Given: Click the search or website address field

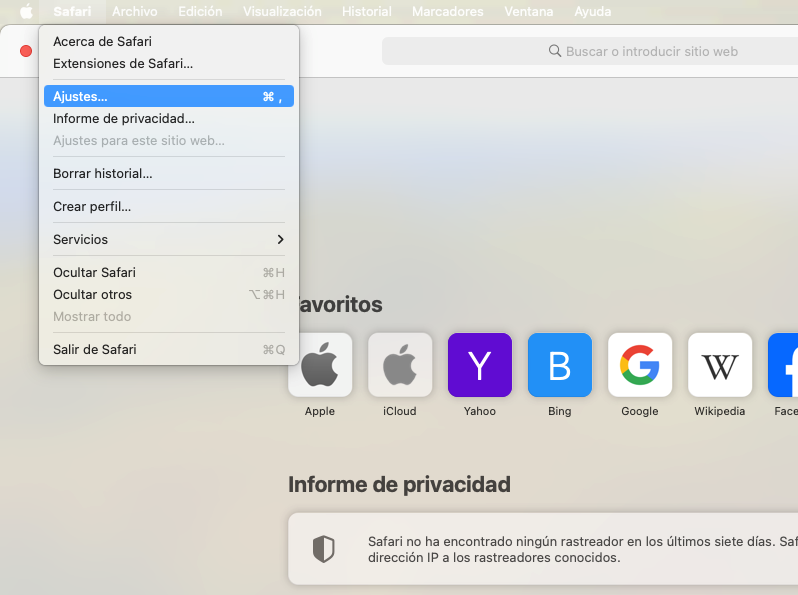Looking at the screenshot, I should [x=590, y=51].
